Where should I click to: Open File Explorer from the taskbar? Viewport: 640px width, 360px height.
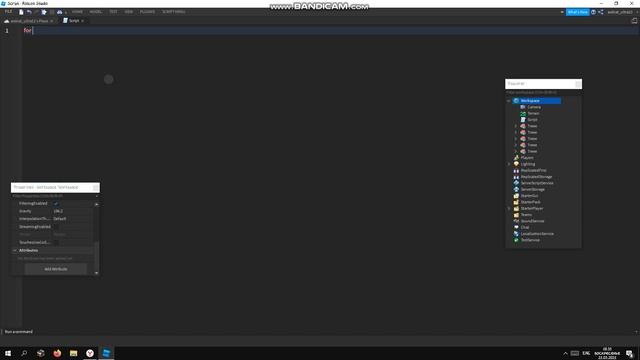pos(73,353)
